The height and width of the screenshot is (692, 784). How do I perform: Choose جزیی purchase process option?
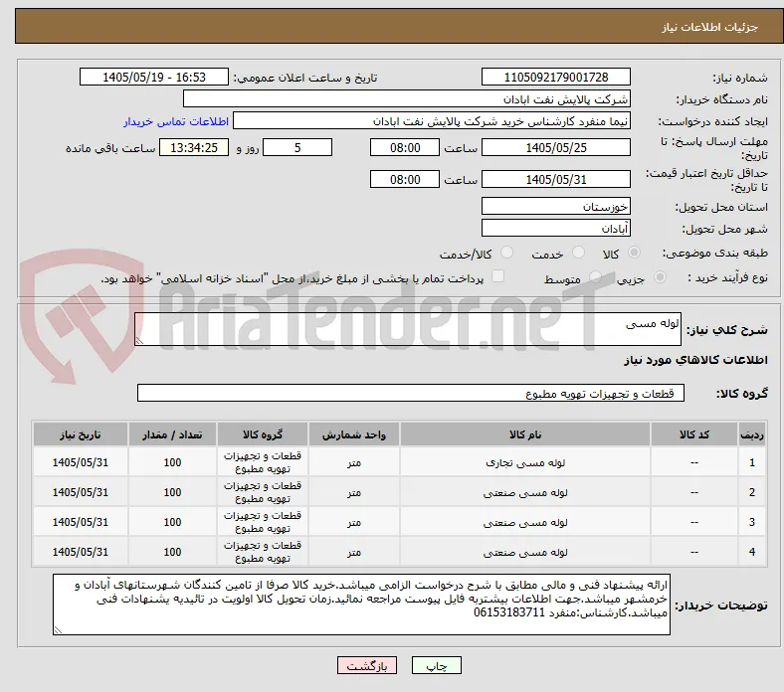click(x=660, y=276)
